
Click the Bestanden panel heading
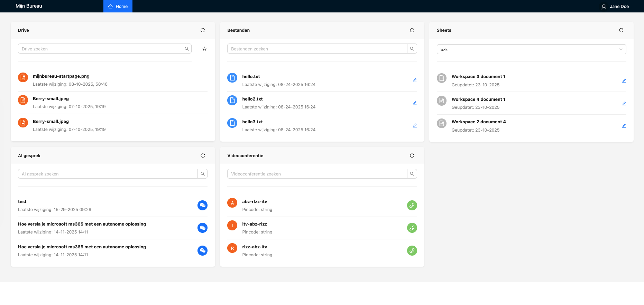pos(238,30)
